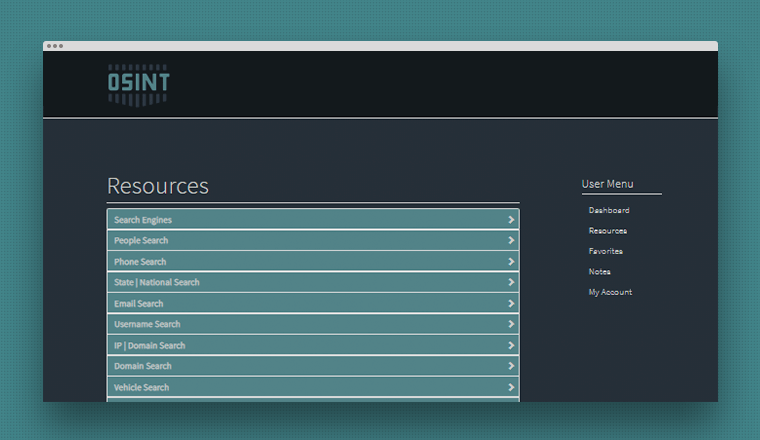
Task: Click the arrow icon beside Email Search
Action: (511, 304)
